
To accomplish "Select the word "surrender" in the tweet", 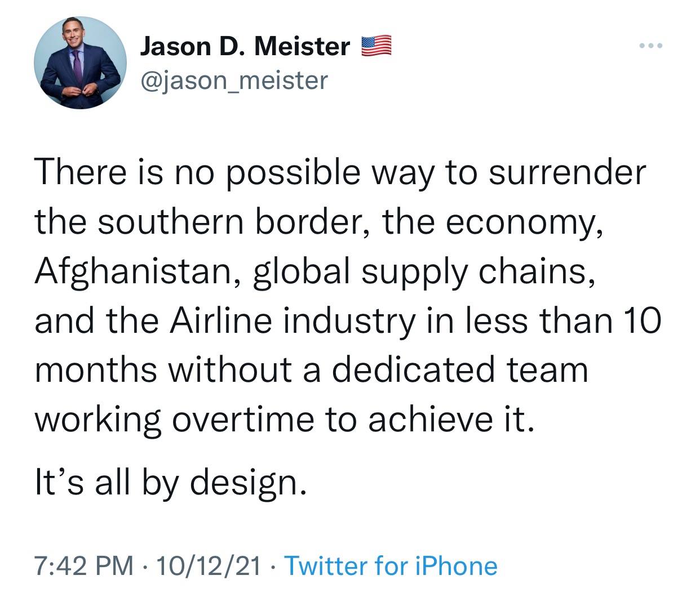I will (x=566, y=173).
